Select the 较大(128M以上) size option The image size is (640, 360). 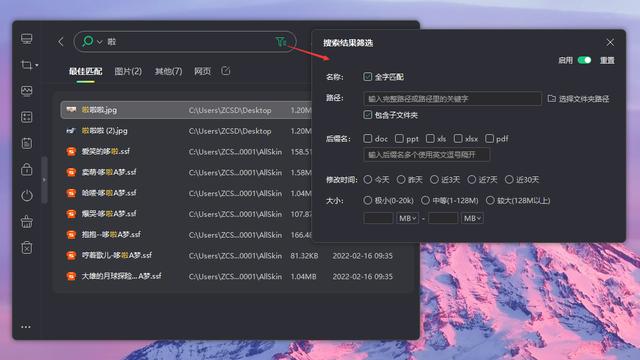pos(490,200)
